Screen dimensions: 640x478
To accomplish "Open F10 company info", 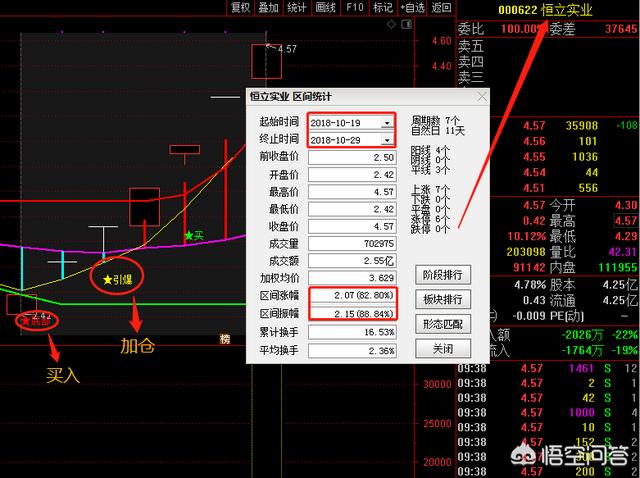I will click(355, 7).
